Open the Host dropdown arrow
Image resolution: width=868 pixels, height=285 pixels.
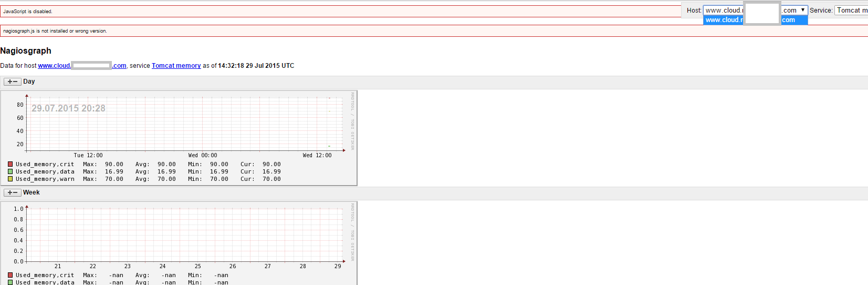pos(802,10)
